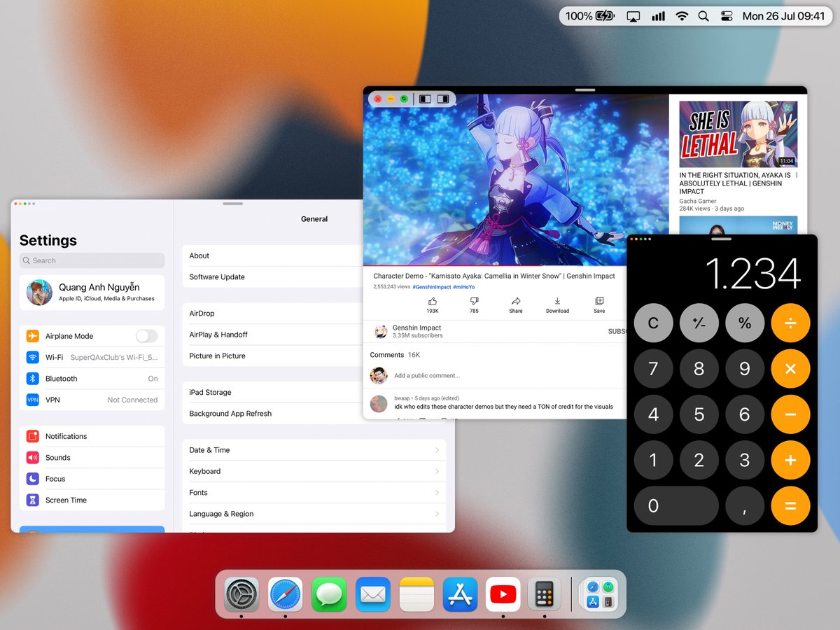This screenshot has width=840, height=630.
Task: Click the #GenshinImpact hashtag link
Action: coord(431,287)
